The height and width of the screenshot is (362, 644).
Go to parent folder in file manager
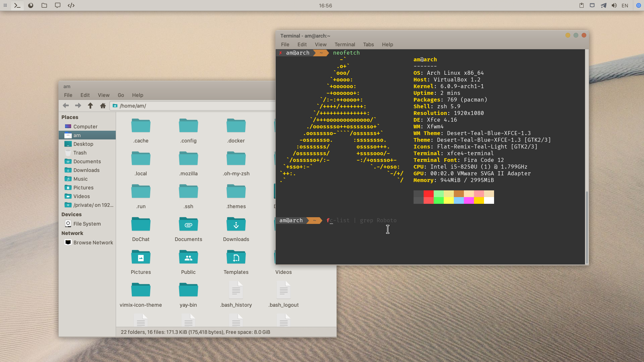(x=90, y=106)
